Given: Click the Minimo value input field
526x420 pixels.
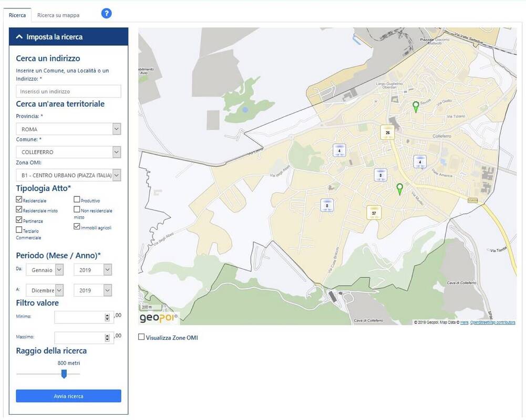Looking at the screenshot, I should (84, 318).
